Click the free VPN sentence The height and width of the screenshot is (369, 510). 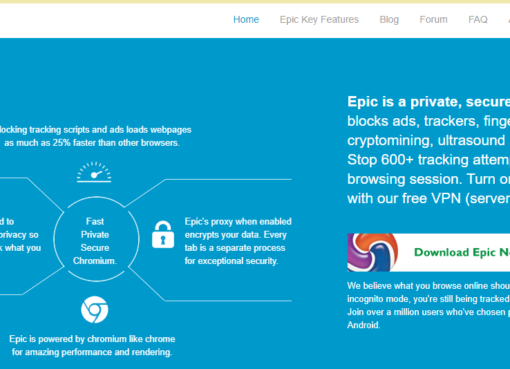point(429,198)
